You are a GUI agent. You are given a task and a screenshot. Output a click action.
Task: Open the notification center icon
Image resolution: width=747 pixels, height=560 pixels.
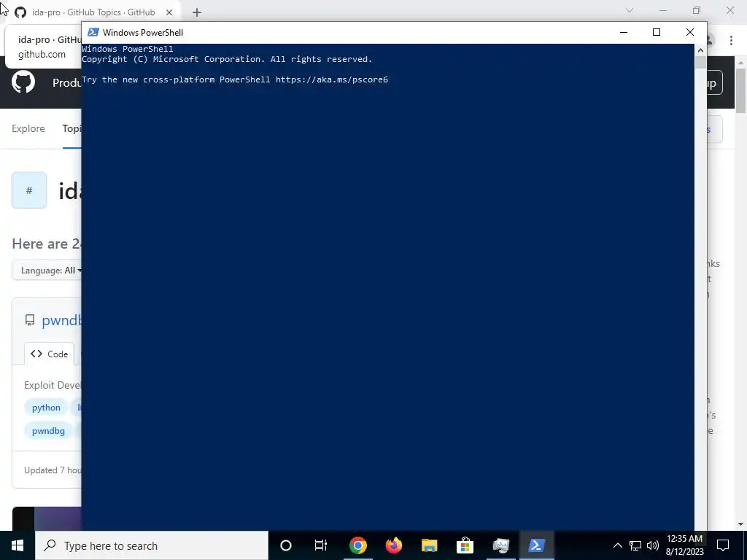point(723,545)
